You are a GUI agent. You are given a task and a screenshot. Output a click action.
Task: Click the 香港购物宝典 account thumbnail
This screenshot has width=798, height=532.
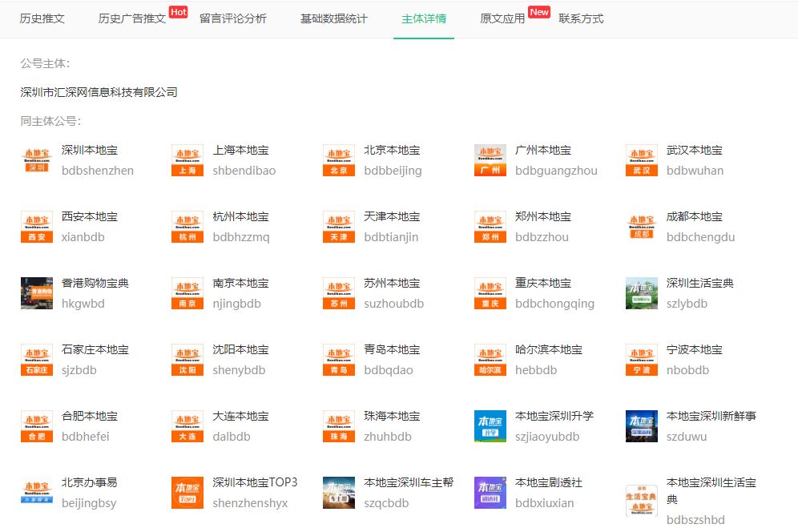tap(37, 293)
